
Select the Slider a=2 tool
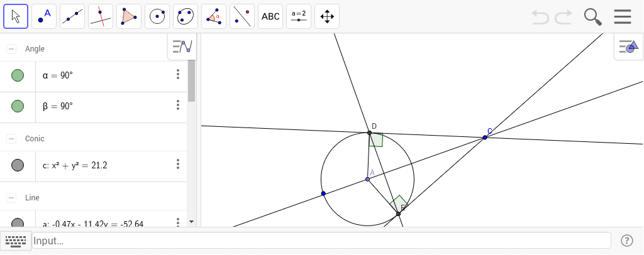click(x=299, y=16)
